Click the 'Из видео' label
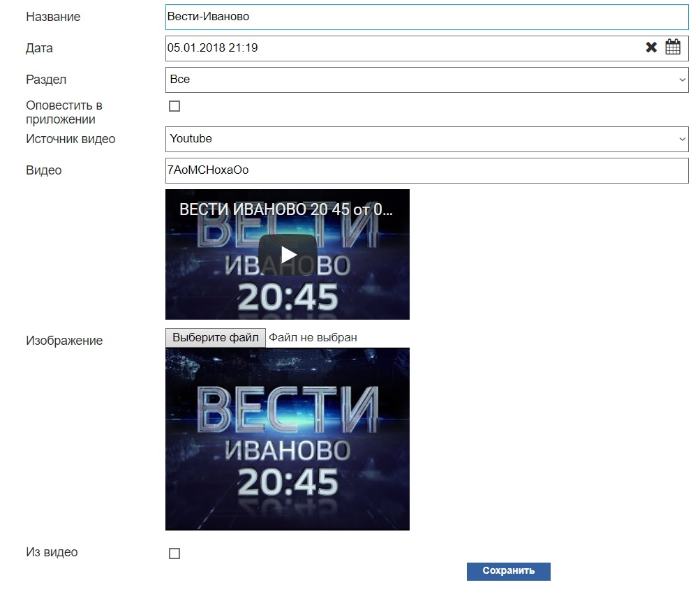Screen dimensions: 700x601 tap(52, 552)
